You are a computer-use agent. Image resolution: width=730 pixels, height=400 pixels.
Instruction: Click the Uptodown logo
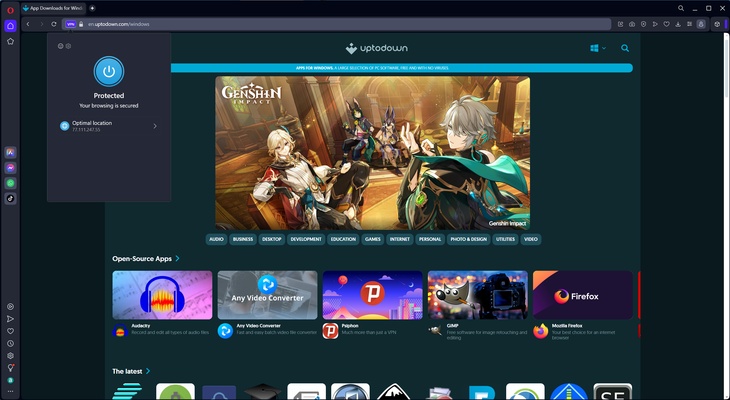click(376, 48)
